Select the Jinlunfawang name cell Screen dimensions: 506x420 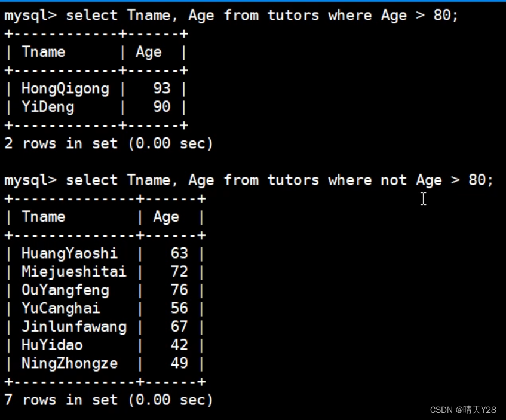tap(74, 327)
